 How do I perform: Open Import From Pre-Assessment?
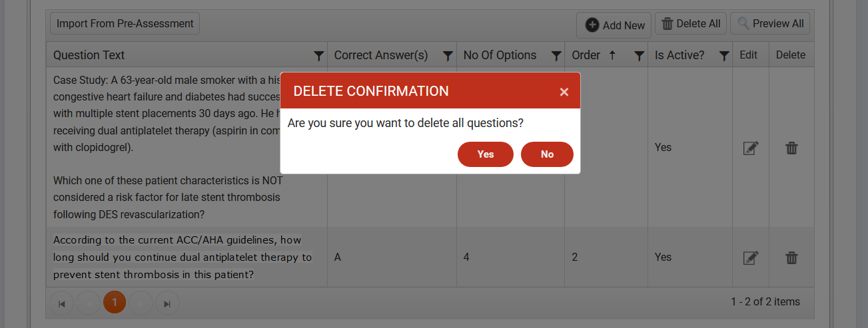pos(125,24)
